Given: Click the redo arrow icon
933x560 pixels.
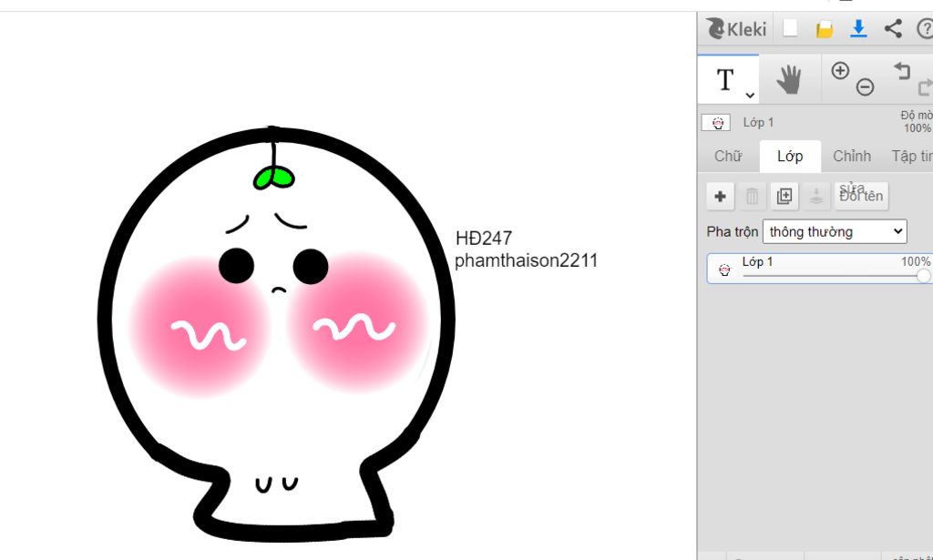Looking at the screenshot, I should pyautogui.click(x=926, y=87).
